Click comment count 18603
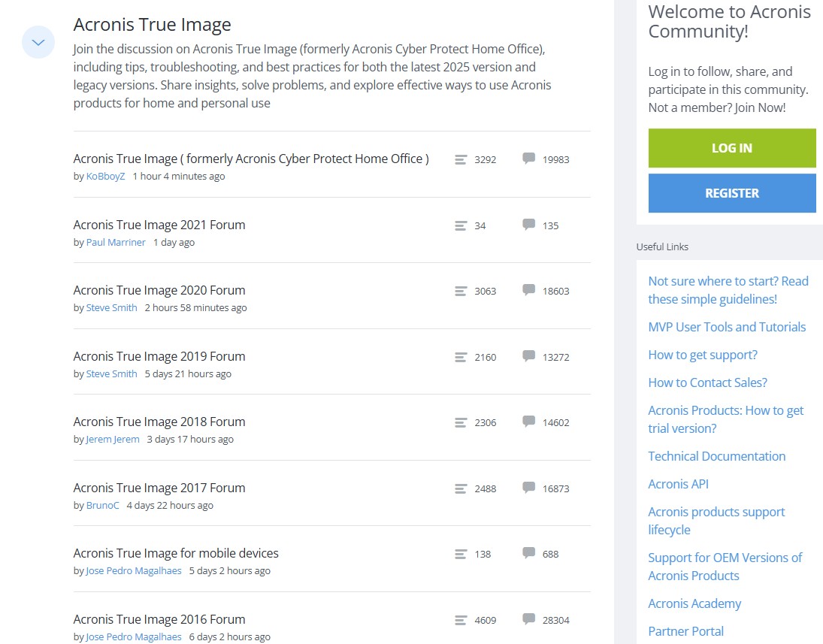This screenshot has width=823, height=644. (556, 291)
